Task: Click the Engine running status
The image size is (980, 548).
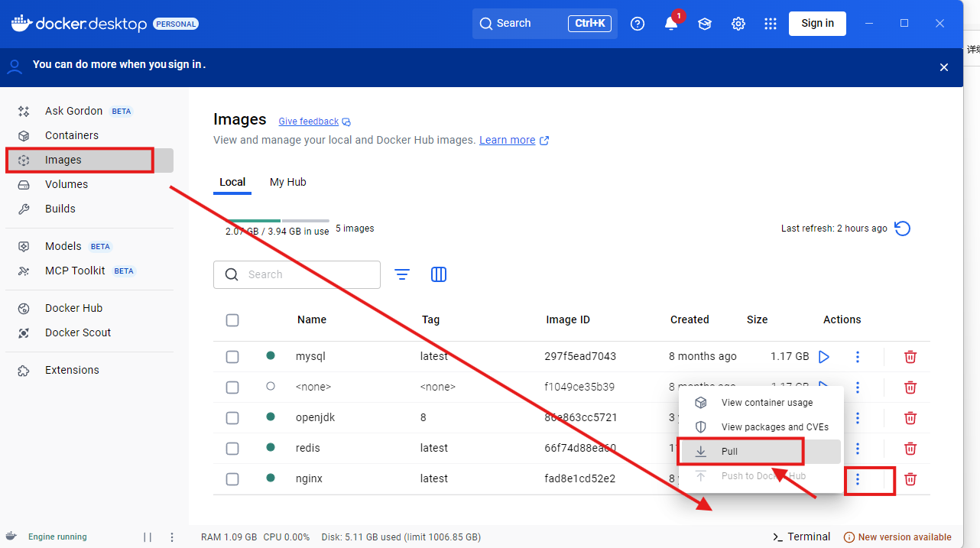Action: click(57, 537)
